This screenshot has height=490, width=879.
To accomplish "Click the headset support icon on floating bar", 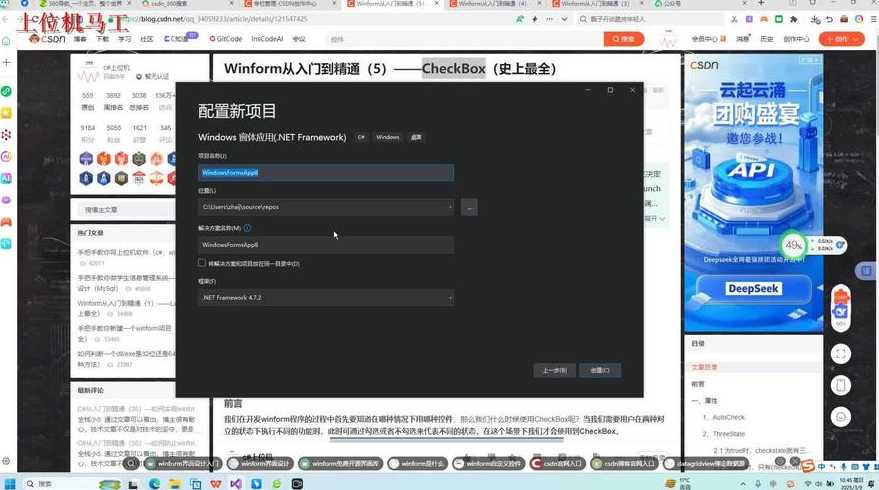I will coord(840,417).
